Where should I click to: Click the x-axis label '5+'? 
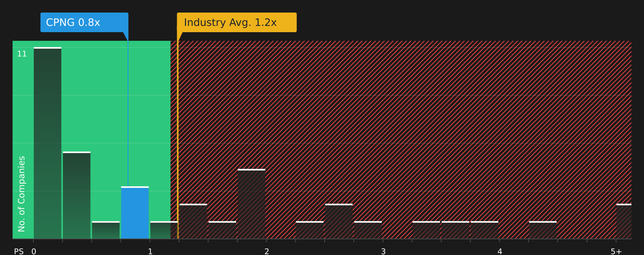[616, 251]
